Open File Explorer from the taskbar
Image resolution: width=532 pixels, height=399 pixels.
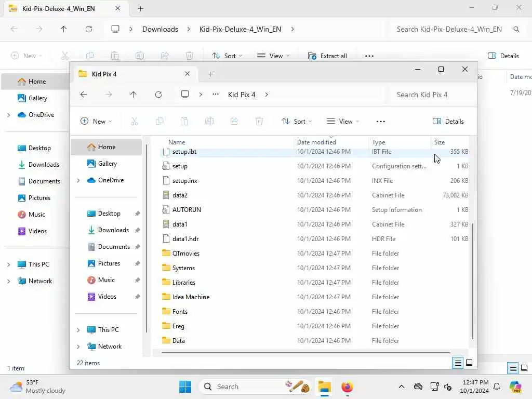coord(324,387)
